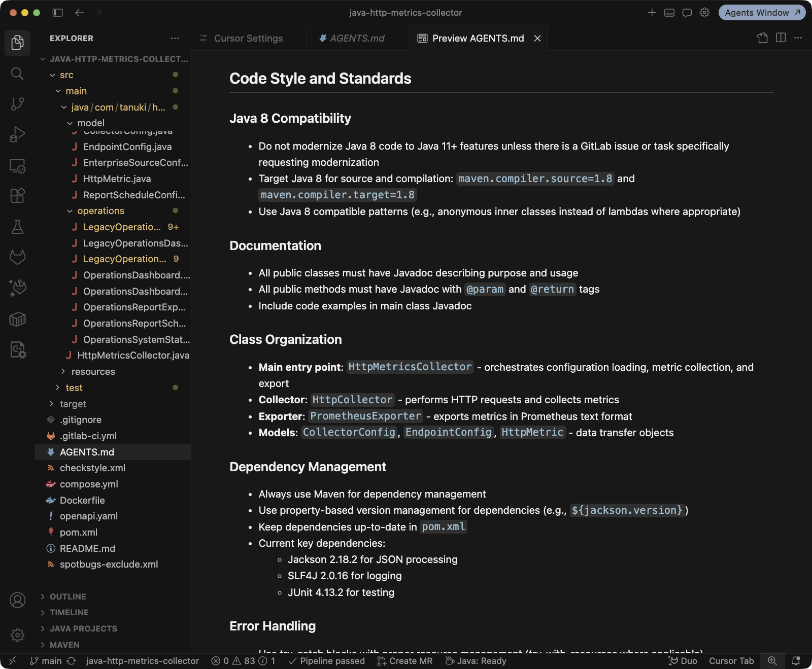Collapse the src folder
Viewport: 812px width, 669px height.
pyautogui.click(x=113, y=75)
